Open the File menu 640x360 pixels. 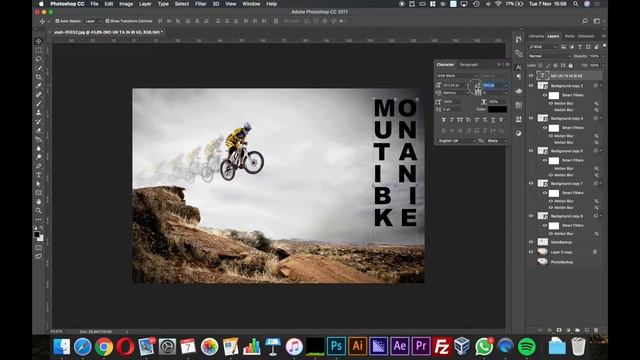pos(94,4)
